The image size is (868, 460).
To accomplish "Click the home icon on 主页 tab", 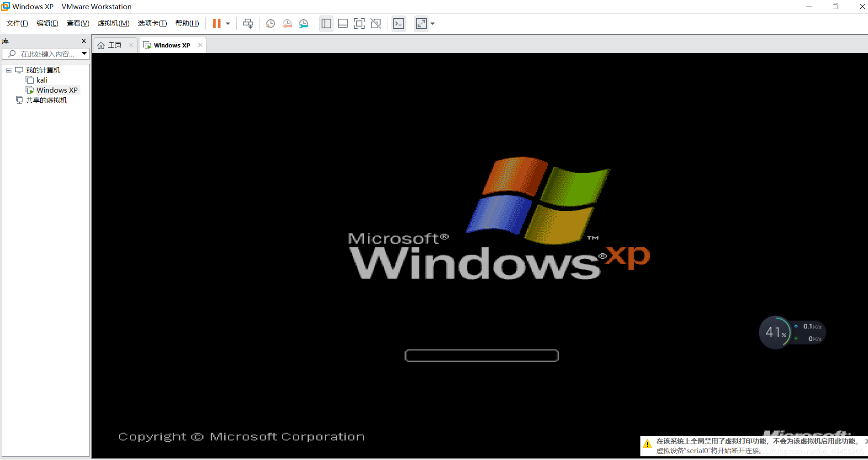I will pyautogui.click(x=101, y=45).
